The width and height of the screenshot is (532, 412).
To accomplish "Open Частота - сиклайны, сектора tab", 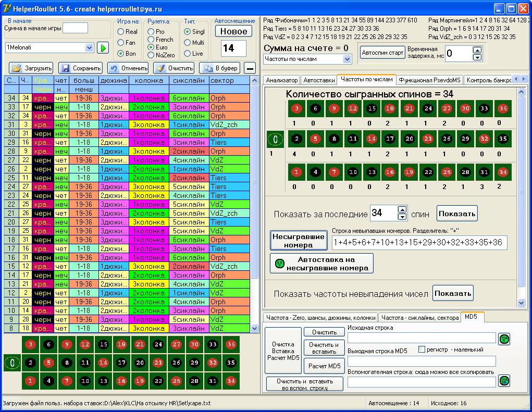I will point(419,317).
